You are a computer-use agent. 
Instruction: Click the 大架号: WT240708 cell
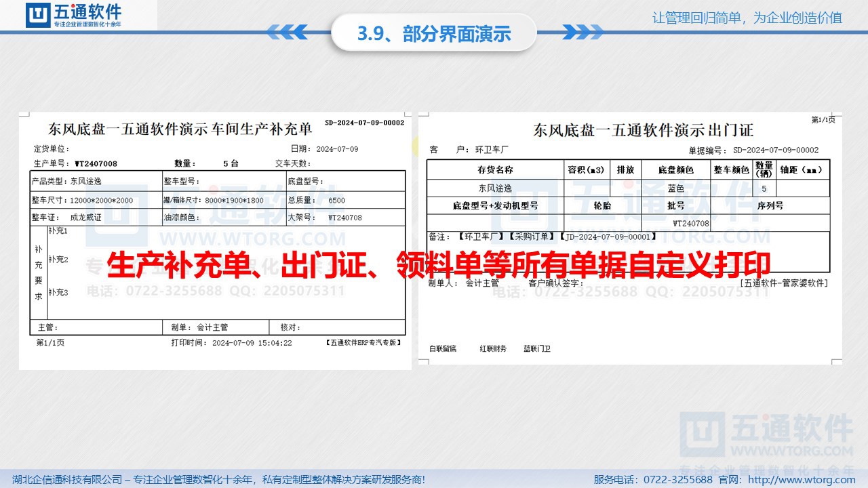click(x=346, y=218)
